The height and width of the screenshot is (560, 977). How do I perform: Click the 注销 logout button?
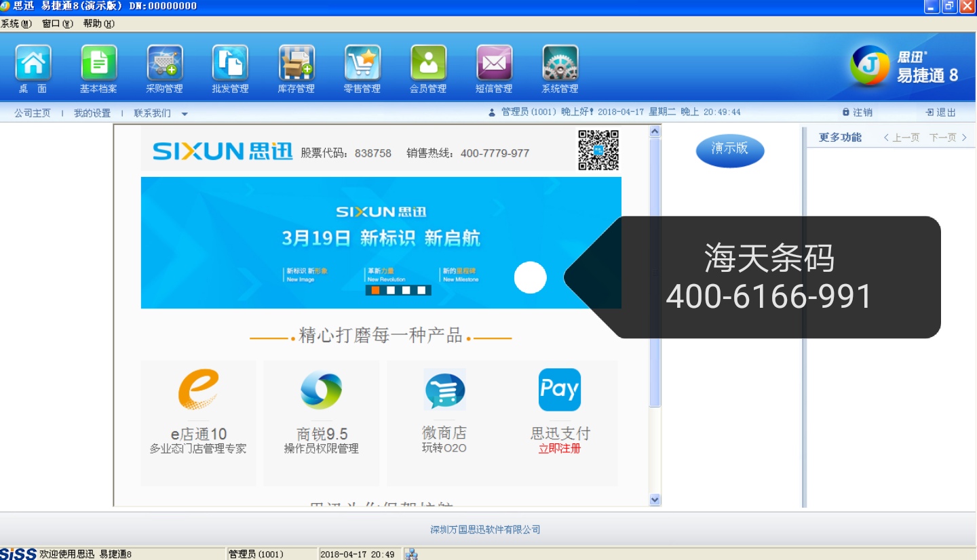(x=858, y=113)
